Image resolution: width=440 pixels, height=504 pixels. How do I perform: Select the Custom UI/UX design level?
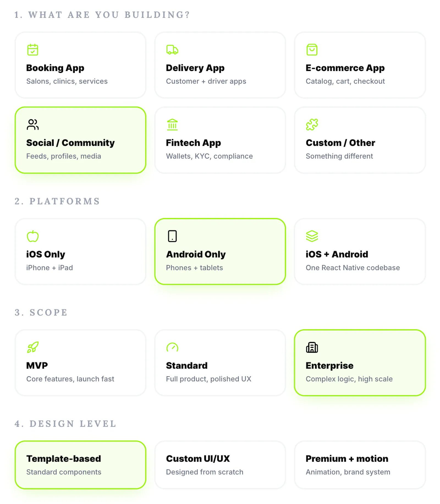point(220,465)
